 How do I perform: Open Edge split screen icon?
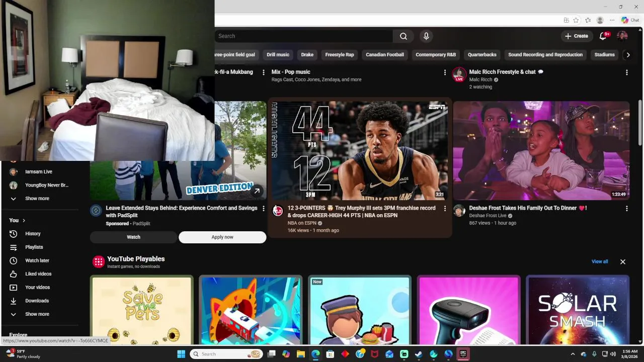click(x=566, y=20)
